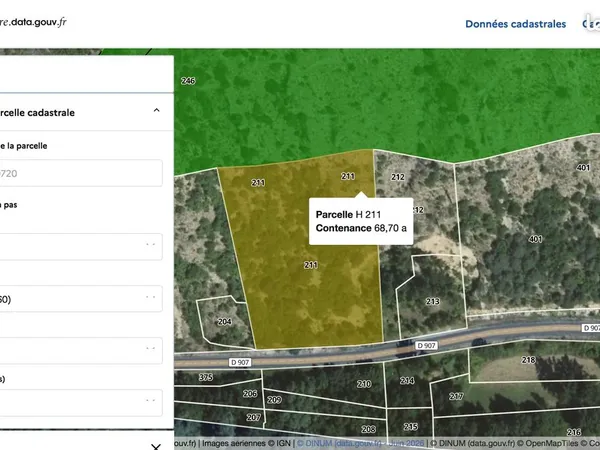Select parcel 209 on the map
The height and width of the screenshot is (450, 600).
[x=274, y=400]
